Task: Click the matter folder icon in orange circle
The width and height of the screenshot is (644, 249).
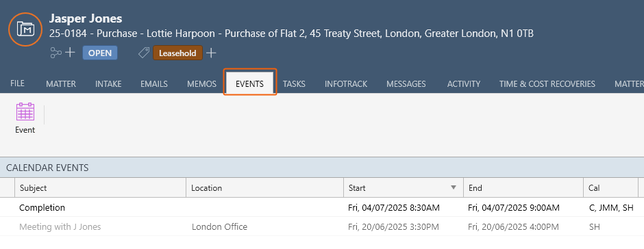Action: [25, 29]
